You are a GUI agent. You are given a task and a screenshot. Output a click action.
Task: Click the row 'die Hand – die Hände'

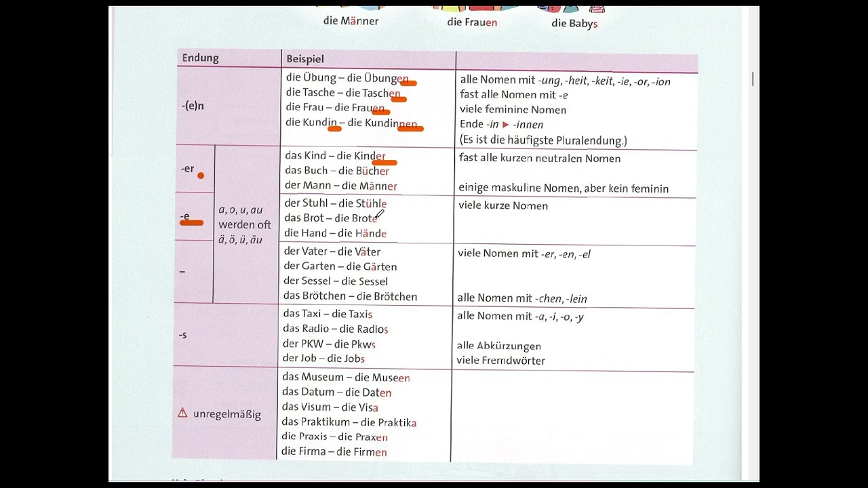click(x=336, y=233)
